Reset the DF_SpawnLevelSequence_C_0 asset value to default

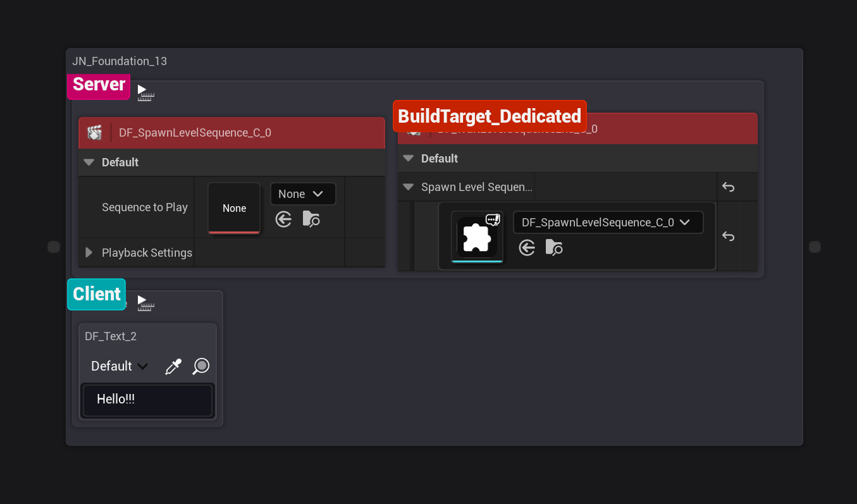(x=728, y=237)
